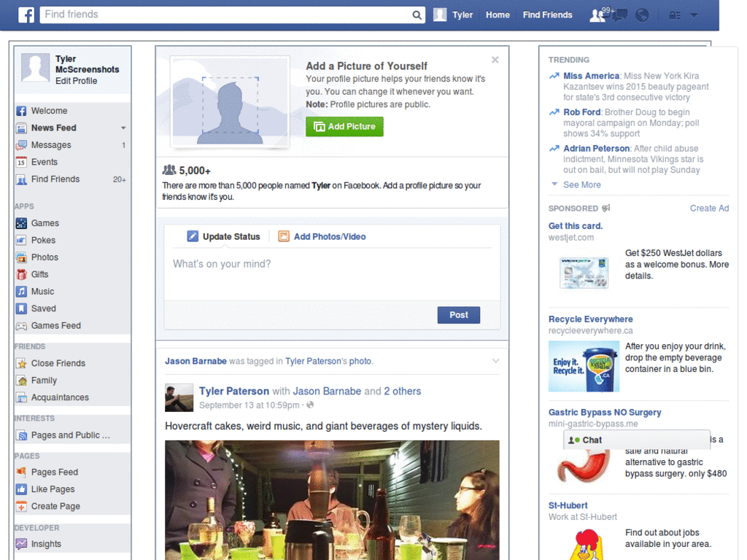Image resolution: width=747 pixels, height=560 pixels.
Task: Click the Create Ad link
Action: click(x=709, y=208)
